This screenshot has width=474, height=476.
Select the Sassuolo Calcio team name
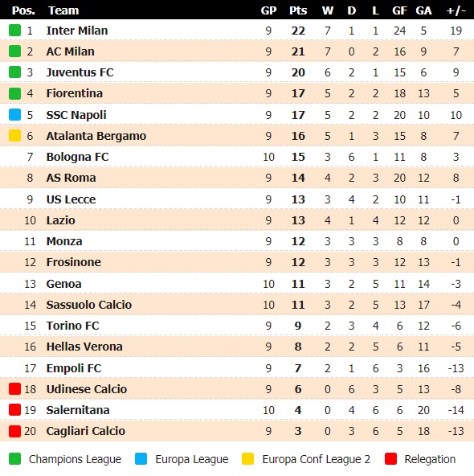(89, 305)
